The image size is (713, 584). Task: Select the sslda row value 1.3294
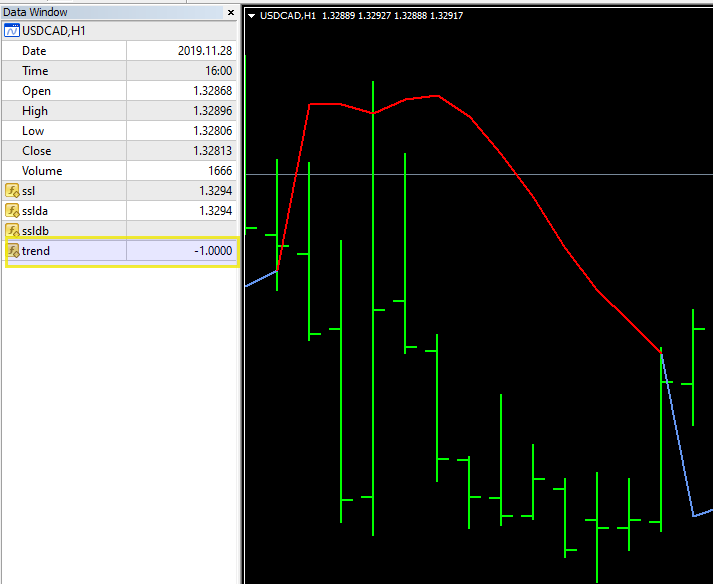point(216,211)
